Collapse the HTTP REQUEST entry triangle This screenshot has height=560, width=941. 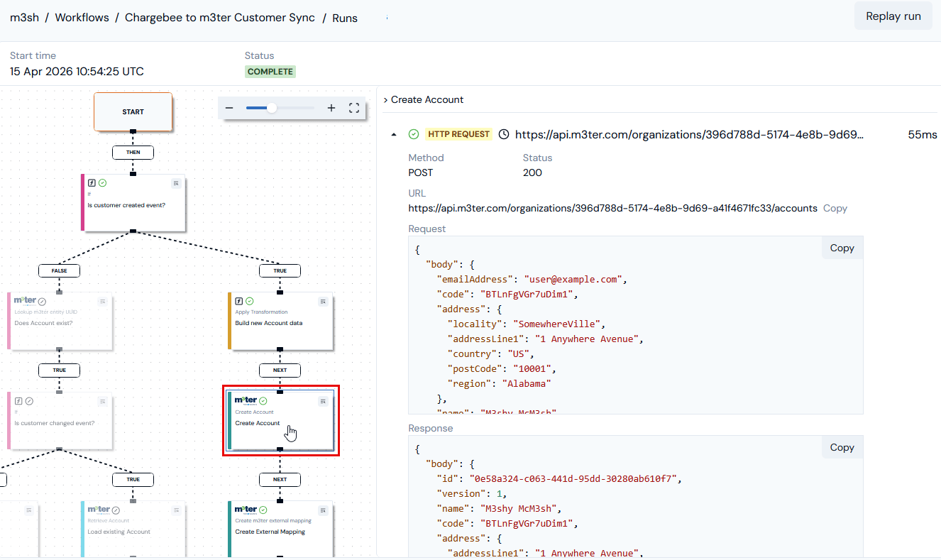[x=394, y=134]
